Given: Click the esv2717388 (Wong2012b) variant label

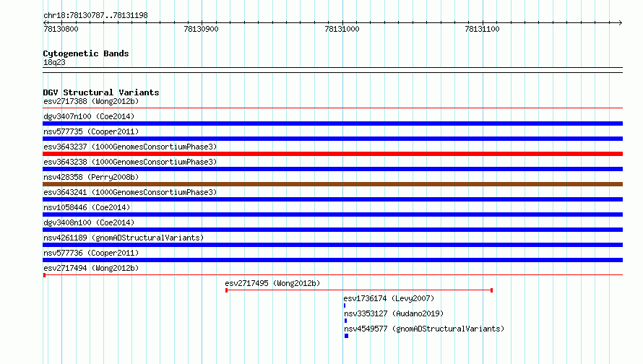Looking at the screenshot, I should pyautogui.click(x=91, y=101).
